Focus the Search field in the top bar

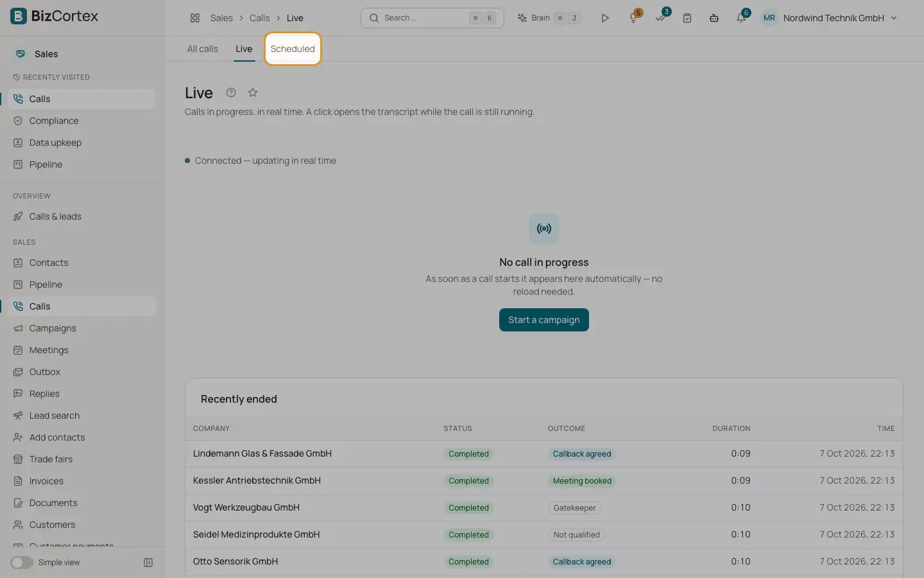click(x=432, y=18)
